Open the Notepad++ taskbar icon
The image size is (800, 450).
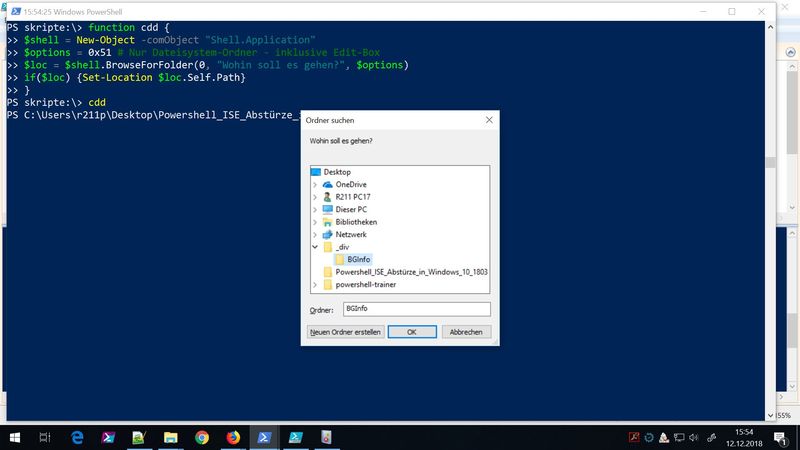(139, 437)
